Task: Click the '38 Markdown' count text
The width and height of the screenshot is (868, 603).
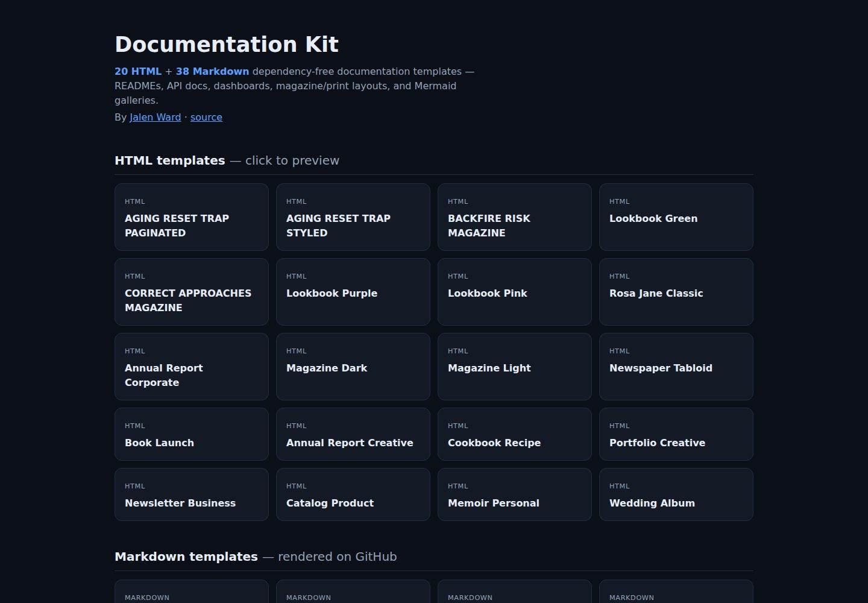Action: tap(212, 71)
